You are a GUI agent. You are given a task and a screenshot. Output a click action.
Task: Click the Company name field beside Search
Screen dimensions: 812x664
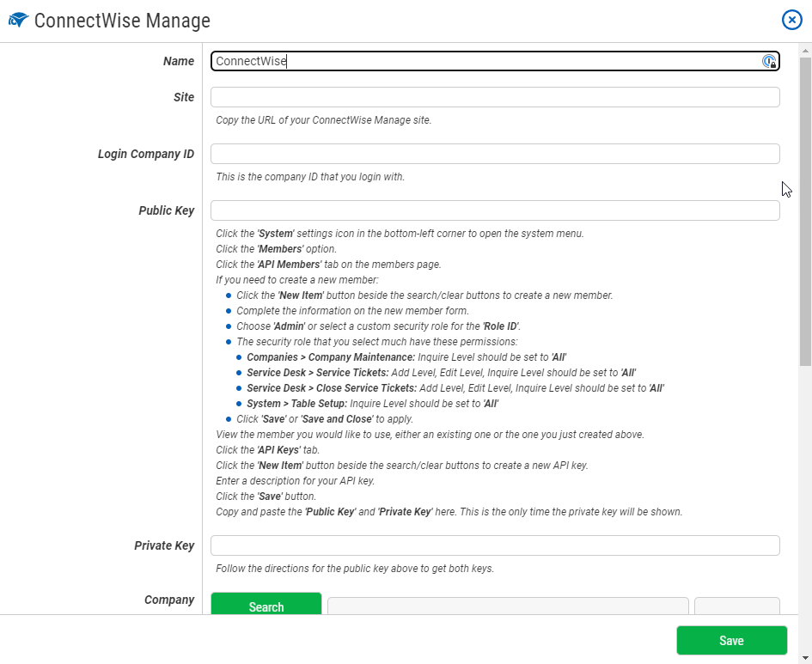pyautogui.click(x=508, y=606)
